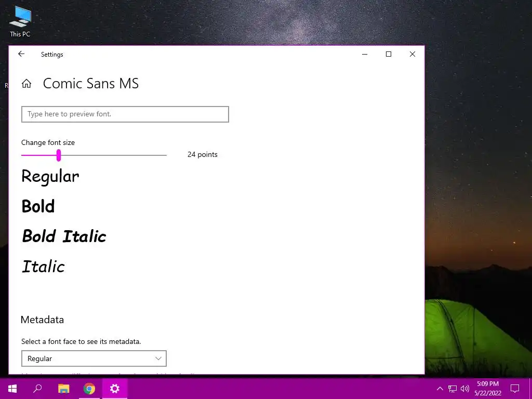Open the Action Center notifications icon
This screenshot has width=532, height=399.
coord(515,389)
